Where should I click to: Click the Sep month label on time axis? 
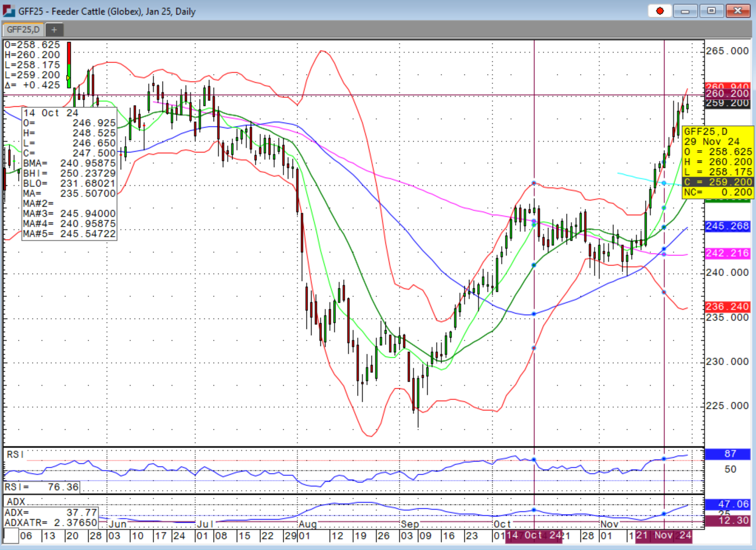point(410,524)
